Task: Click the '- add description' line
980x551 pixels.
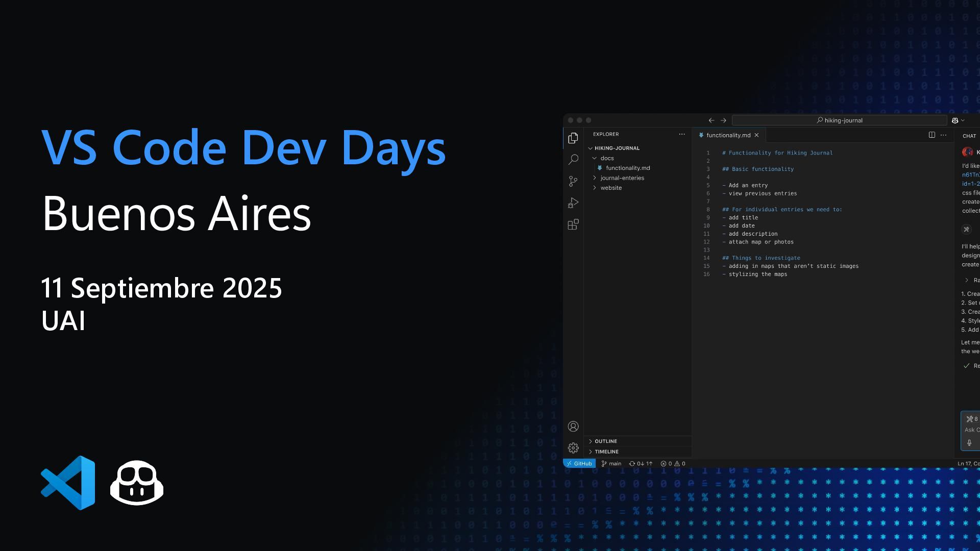Action: (x=750, y=234)
